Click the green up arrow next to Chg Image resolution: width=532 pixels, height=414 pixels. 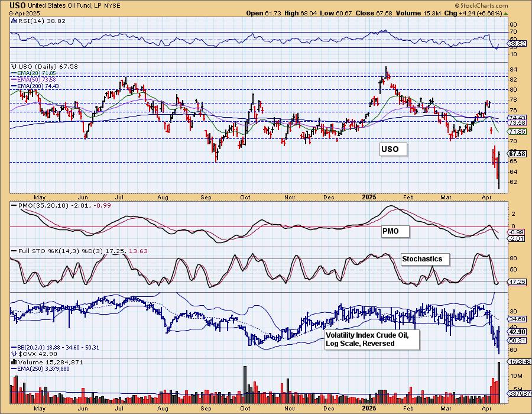(x=505, y=13)
